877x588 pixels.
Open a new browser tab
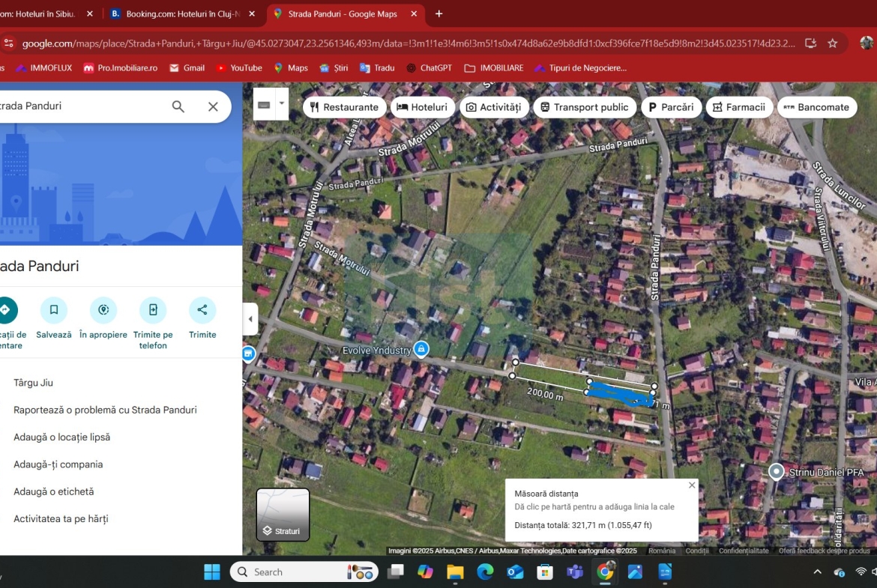439,13
